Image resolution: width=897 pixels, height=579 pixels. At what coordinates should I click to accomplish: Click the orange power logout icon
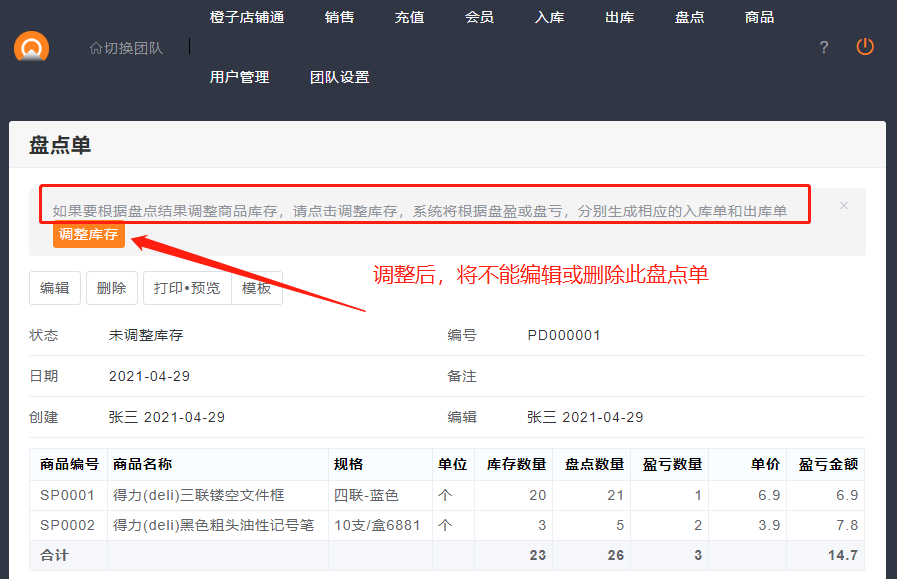pyautogui.click(x=865, y=47)
